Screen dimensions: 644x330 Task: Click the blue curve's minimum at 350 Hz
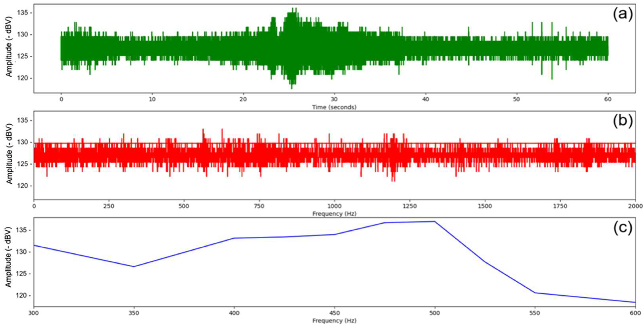click(x=134, y=266)
